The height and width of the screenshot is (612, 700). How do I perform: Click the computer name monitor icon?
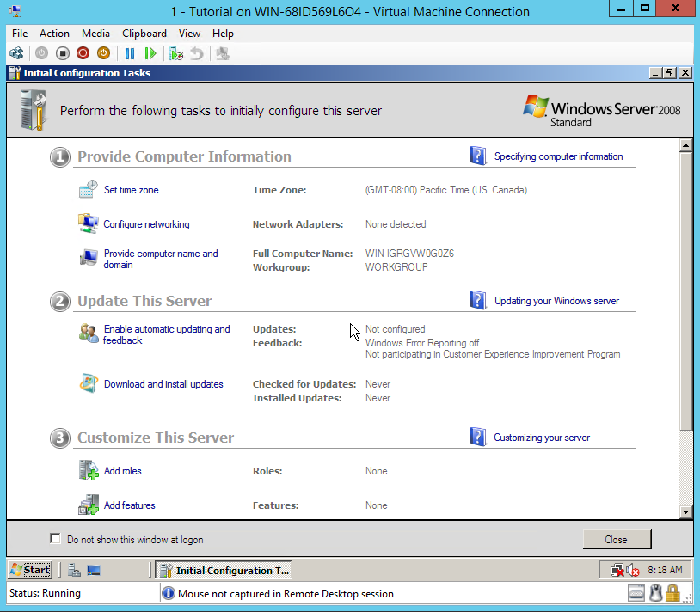click(89, 257)
